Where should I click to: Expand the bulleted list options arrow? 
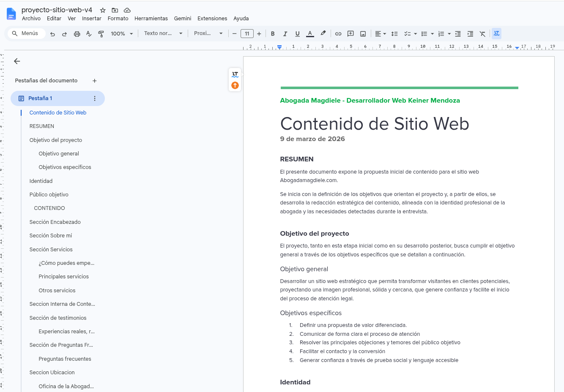pos(433,34)
